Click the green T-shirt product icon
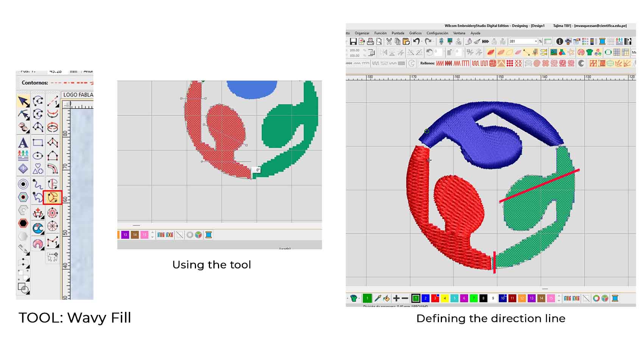 coord(590,52)
